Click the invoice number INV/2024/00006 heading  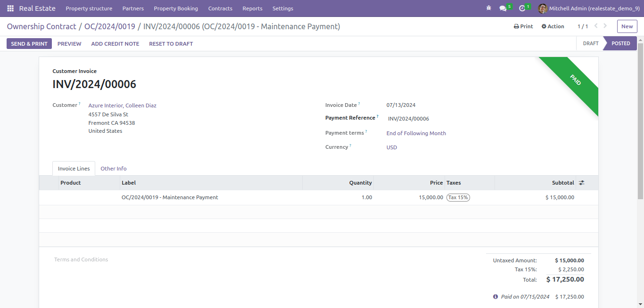click(94, 84)
